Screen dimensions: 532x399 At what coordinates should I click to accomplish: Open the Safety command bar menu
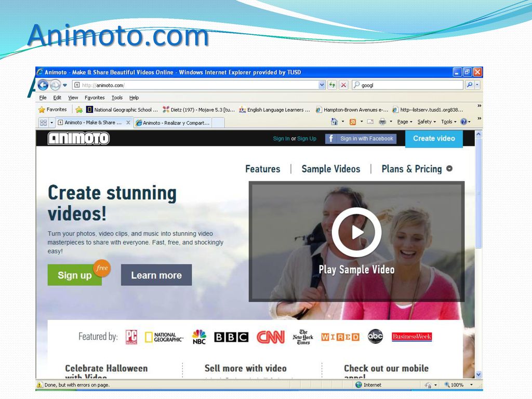pos(427,122)
